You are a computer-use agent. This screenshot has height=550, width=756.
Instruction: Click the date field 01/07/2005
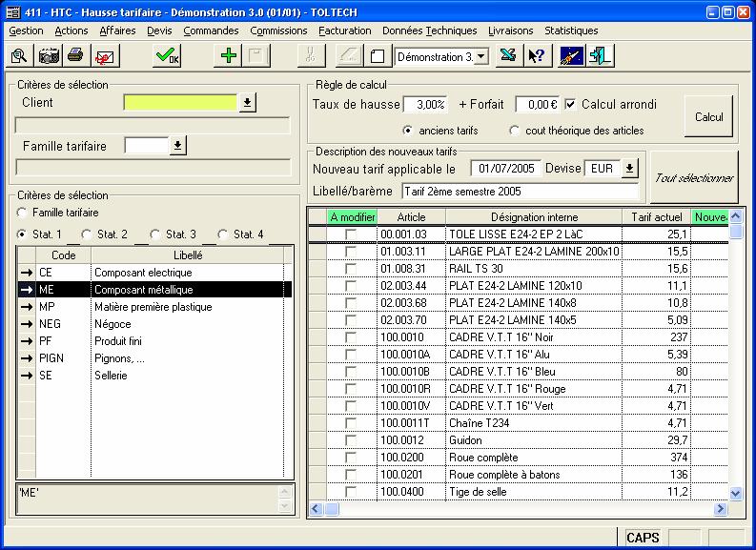[506, 168]
